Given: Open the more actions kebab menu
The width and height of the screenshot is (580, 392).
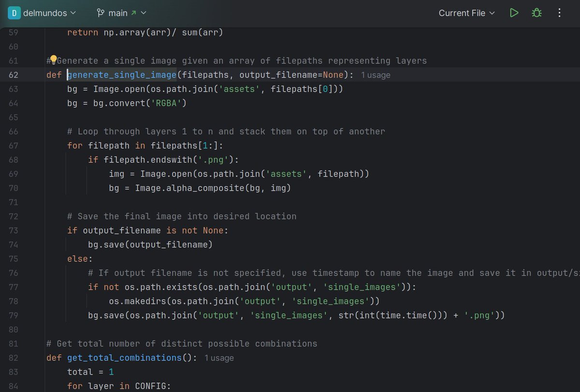Looking at the screenshot, I should pos(559,13).
